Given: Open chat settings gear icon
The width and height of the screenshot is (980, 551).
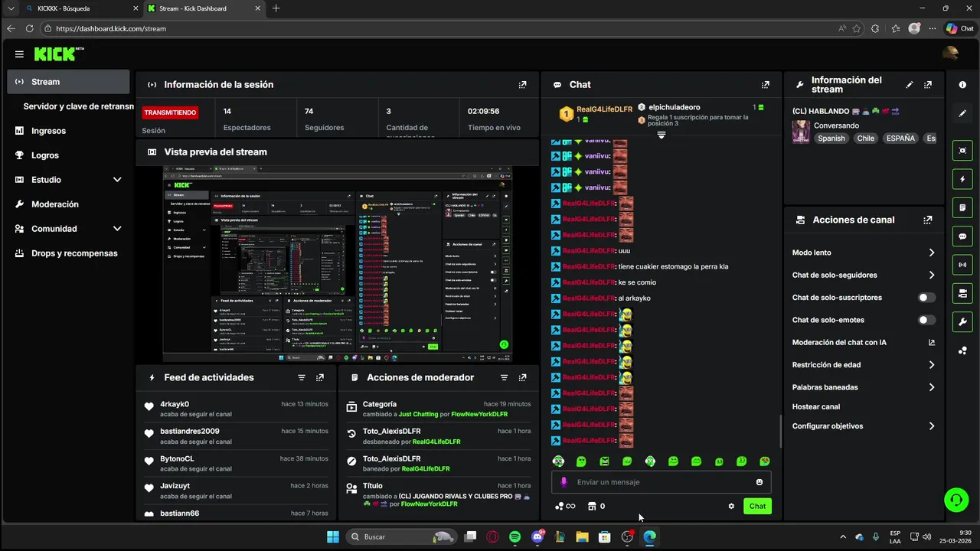Looking at the screenshot, I should [x=731, y=507].
